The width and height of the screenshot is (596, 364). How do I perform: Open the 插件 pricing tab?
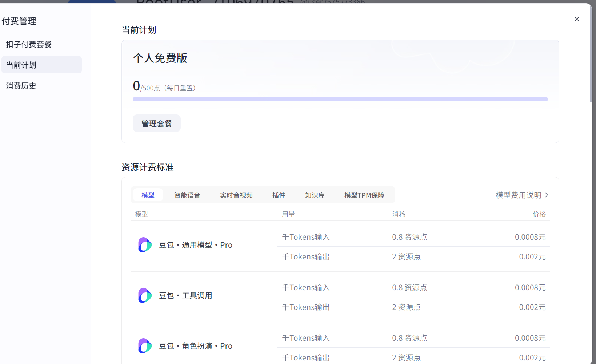pos(279,195)
